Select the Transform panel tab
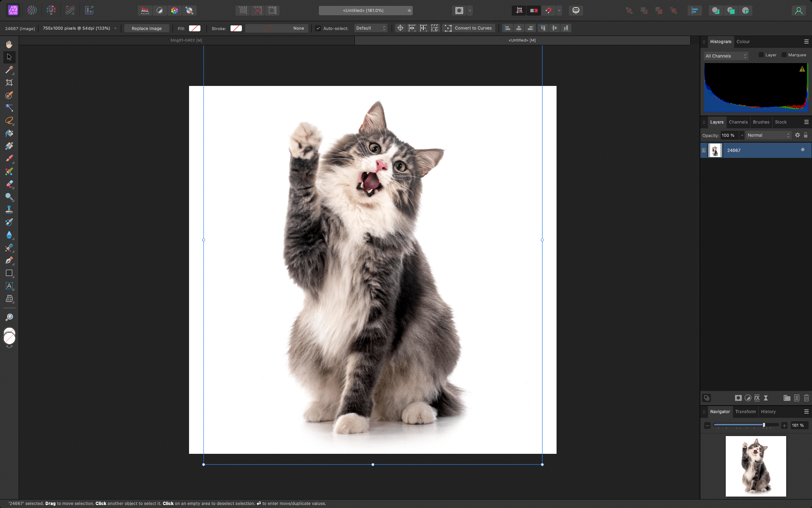Viewport: 812px width, 508px height. click(745, 411)
